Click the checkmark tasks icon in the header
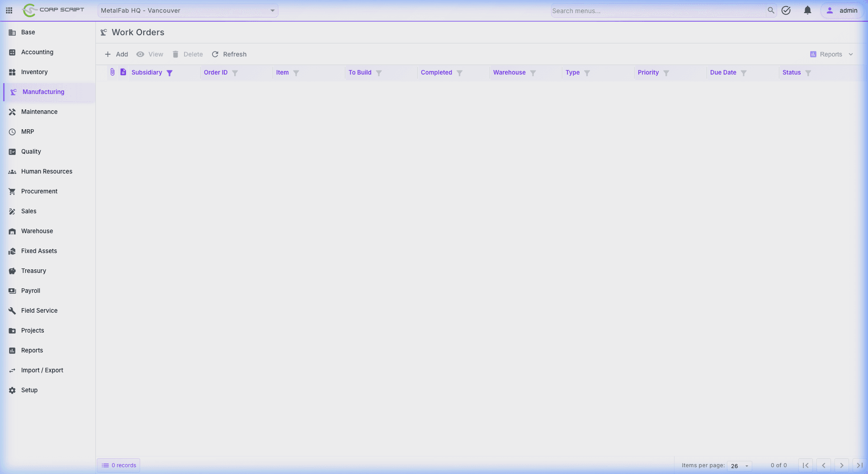Viewport: 868px width, 474px height. point(786,10)
